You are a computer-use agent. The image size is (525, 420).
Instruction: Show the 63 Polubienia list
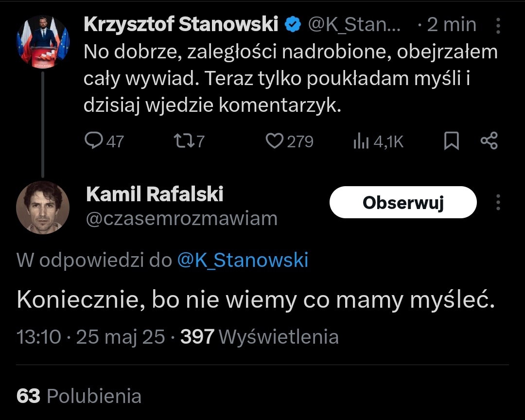tap(79, 396)
